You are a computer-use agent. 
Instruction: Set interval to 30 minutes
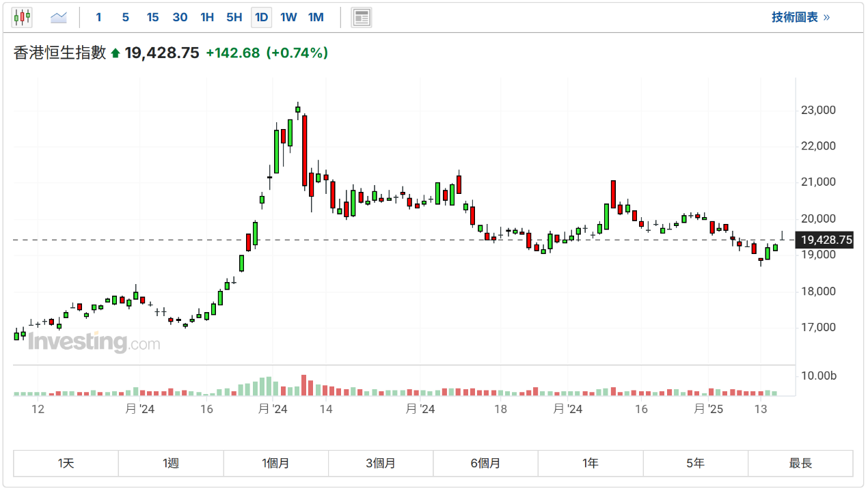(180, 17)
